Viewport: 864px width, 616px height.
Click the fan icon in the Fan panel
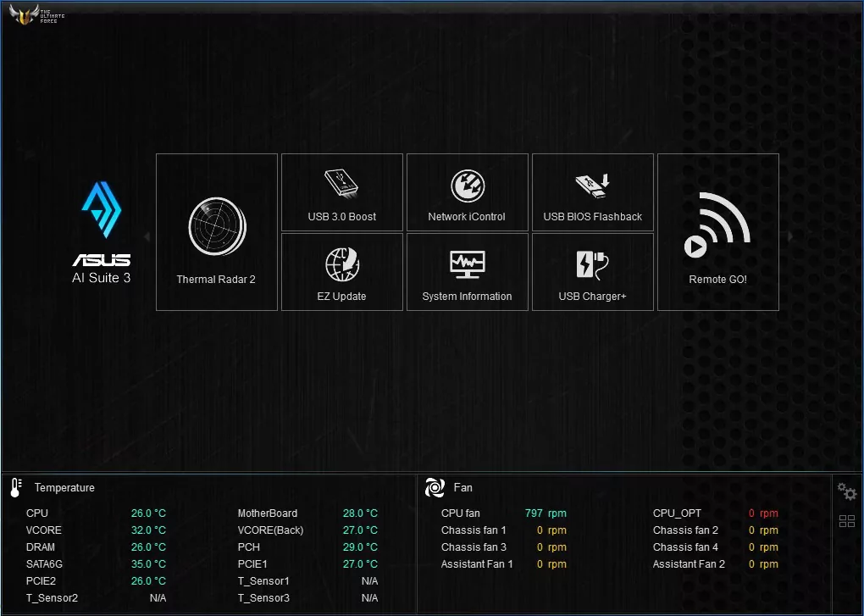click(x=435, y=487)
